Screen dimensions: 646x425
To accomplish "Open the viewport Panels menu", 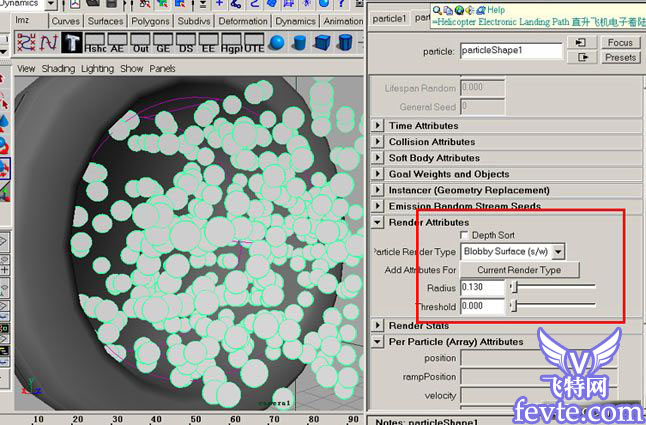I will [x=162, y=68].
